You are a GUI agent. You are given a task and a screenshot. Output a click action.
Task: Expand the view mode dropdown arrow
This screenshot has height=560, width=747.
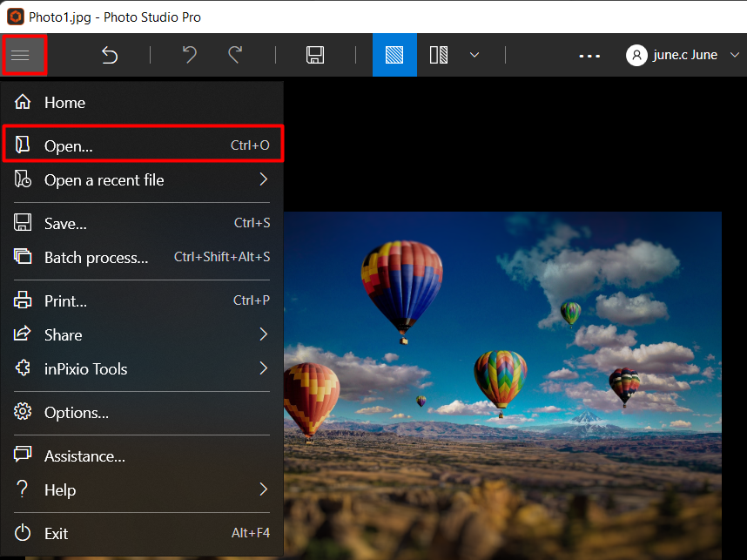[474, 55]
